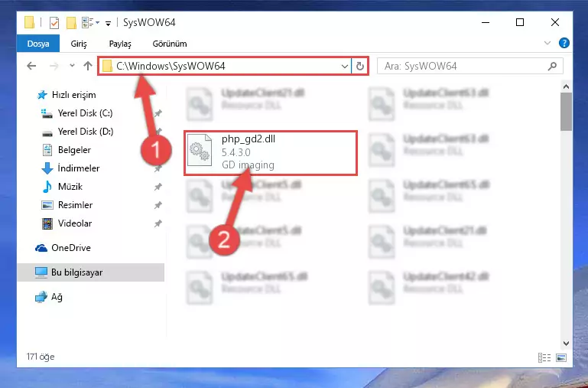Switch to Details view layout icon
This screenshot has width=588, height=388.
(544, 357)
